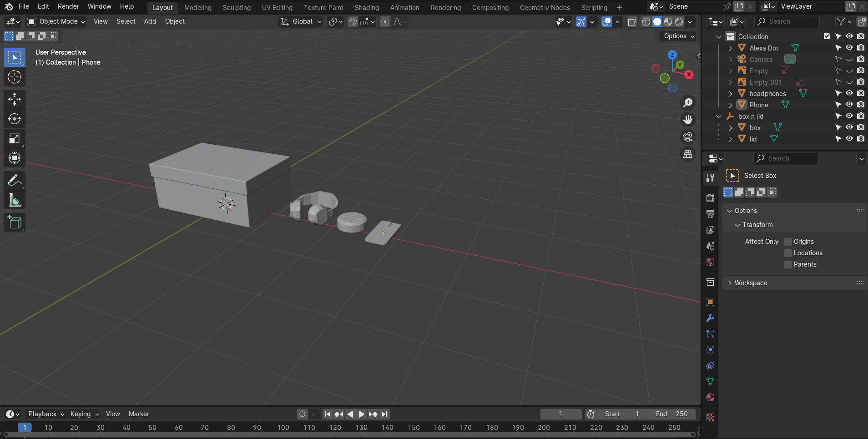
Task: Click the End frame value field
Action: point(672,414)
